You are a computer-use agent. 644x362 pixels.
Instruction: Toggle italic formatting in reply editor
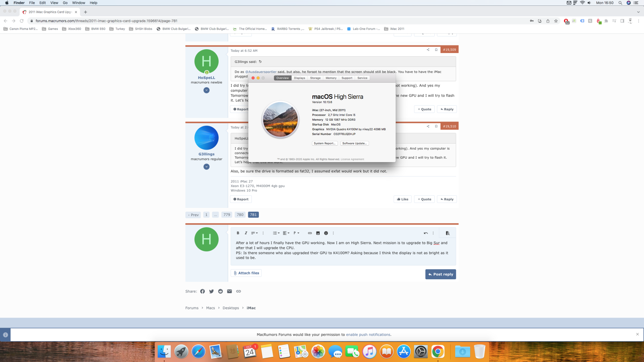[x=246, y=233]
